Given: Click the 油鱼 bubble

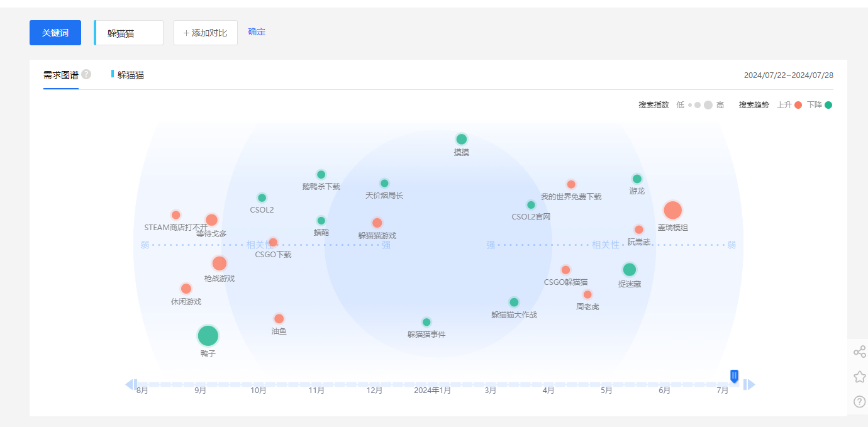Looking at the screenshot, I should coord(279,319).
